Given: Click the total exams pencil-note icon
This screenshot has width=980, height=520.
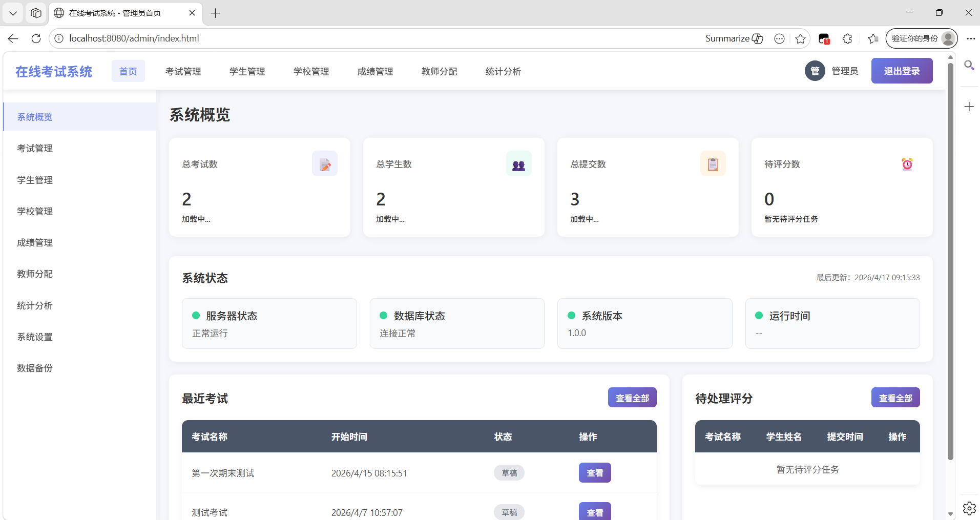Looking at the screenshot, I should [x=325, y=164].
